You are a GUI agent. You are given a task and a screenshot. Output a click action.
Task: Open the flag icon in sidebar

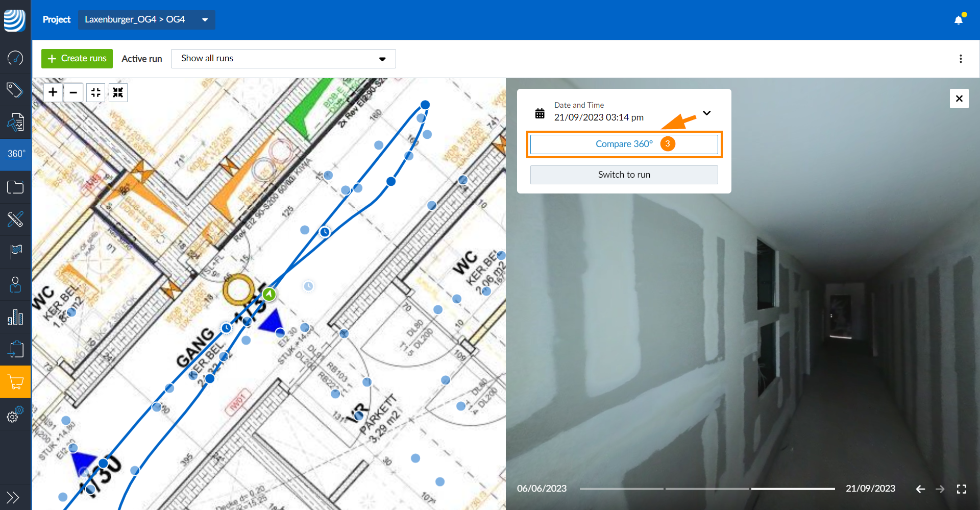click(x=15, y=251)
